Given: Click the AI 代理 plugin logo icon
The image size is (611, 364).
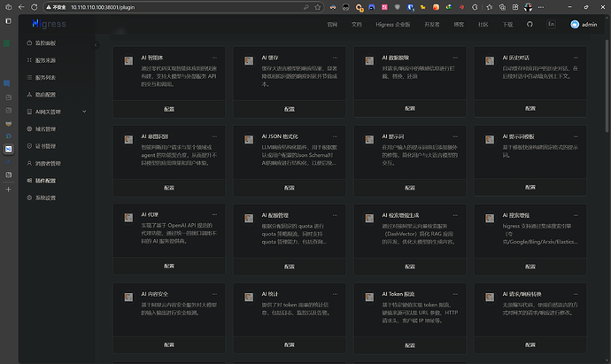Looking at the screenshot, I should tap(128, 218).
